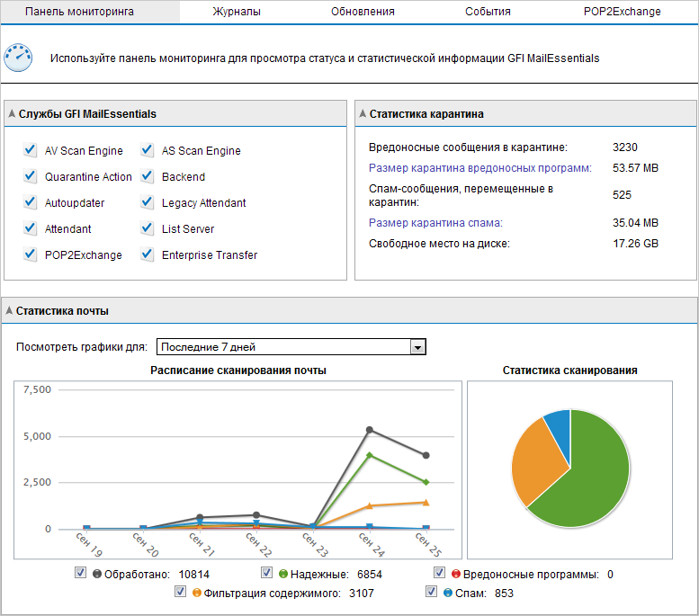Click the free disk space 17.26 GB
This screenshot has width=699, height=616.
point(635,244)
